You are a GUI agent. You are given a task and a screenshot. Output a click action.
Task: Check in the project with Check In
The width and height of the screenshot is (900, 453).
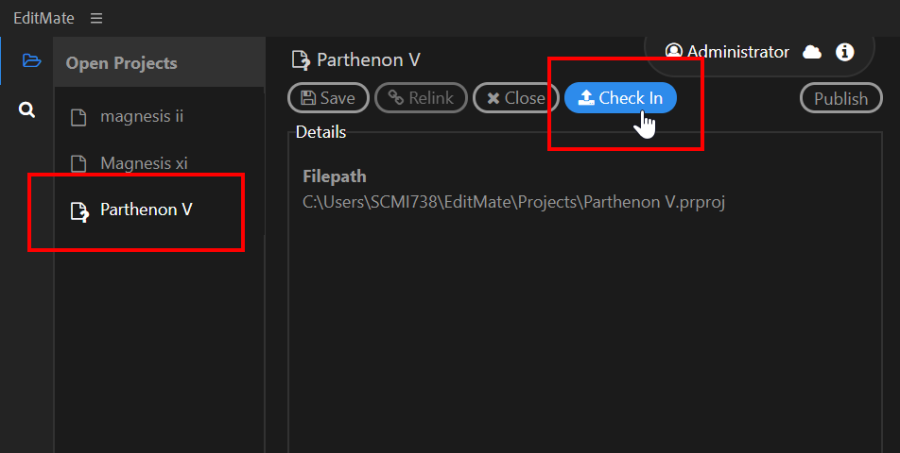620,98
